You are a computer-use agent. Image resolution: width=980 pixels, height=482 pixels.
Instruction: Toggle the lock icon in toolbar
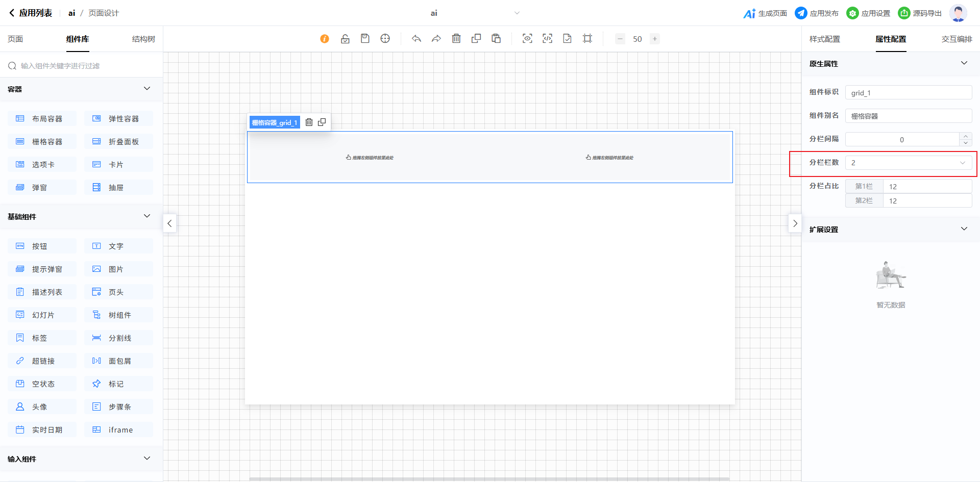coord(345,39)
